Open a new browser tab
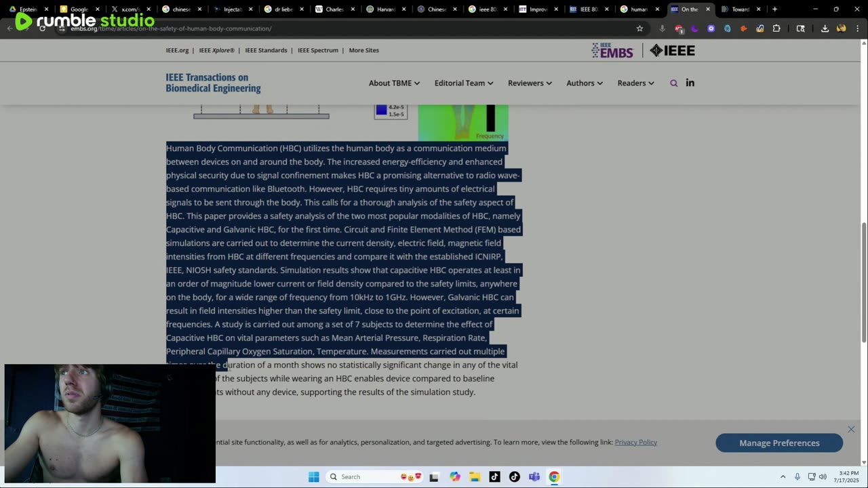868x488 pixels. coord(774,9)
